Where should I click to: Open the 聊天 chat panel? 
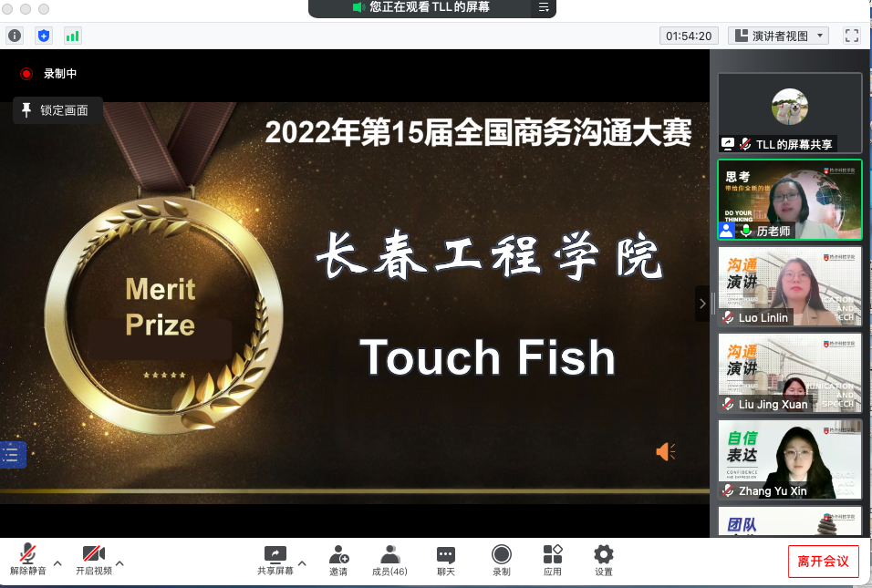coord(445,560)
